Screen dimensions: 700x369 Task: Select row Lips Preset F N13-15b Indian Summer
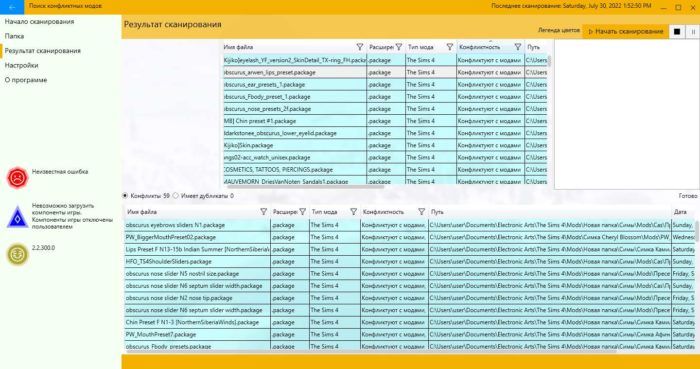tap(409, 249)
